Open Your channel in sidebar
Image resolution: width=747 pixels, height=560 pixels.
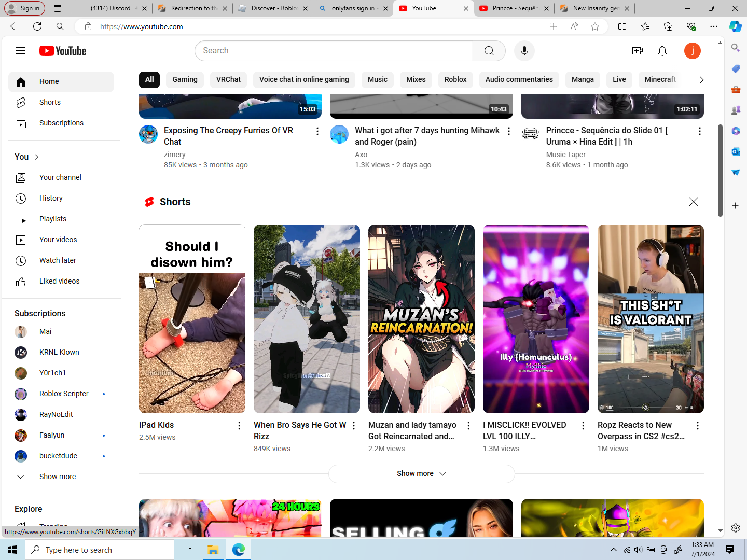(61, 177)
